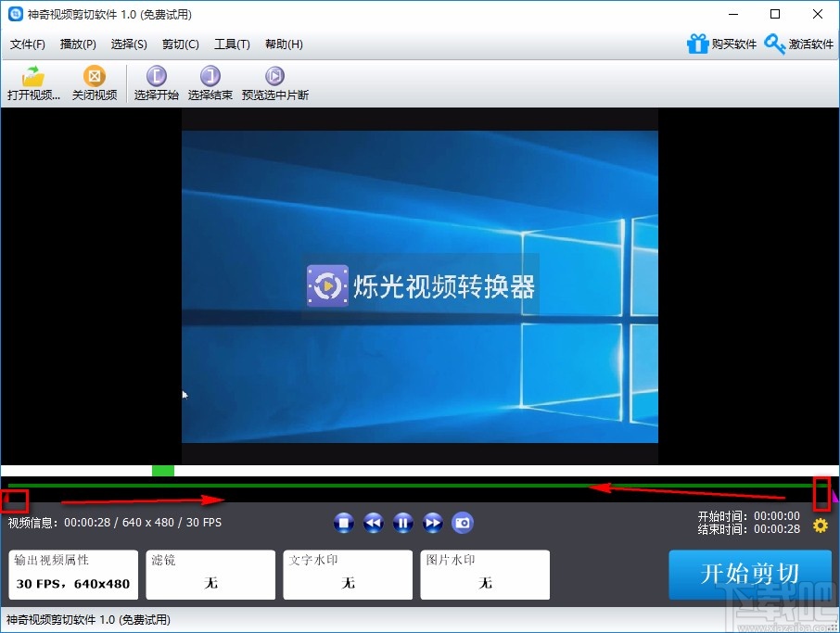This screenshot has width=840, height=633.
Task: Open the 选择(S) menu
Action: [x=129, y=44]
